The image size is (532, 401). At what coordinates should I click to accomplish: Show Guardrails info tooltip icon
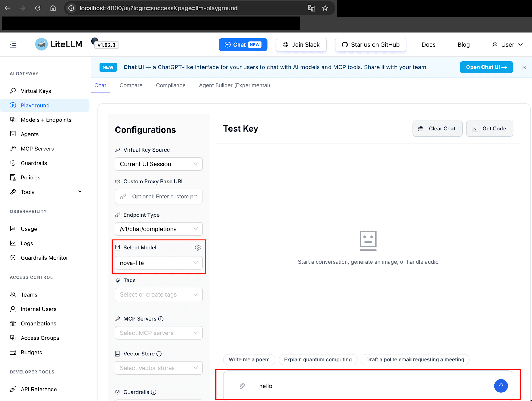coord(153,392)
